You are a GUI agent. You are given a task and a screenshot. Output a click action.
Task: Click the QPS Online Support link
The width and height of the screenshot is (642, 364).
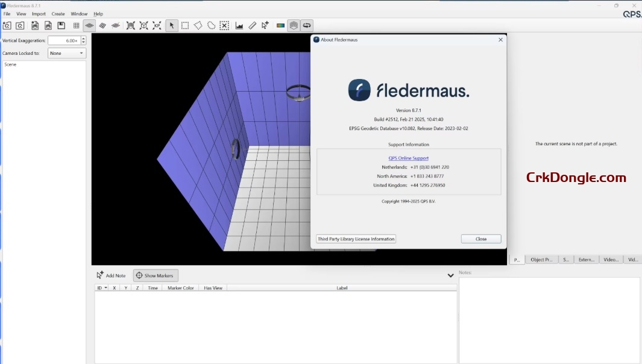coord(408,157)
